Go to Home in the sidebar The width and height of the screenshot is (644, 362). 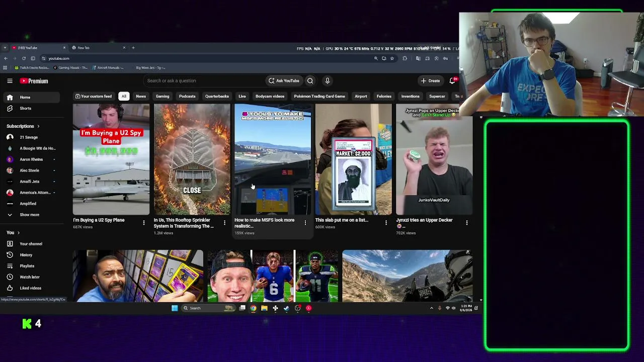coord(32,97)
